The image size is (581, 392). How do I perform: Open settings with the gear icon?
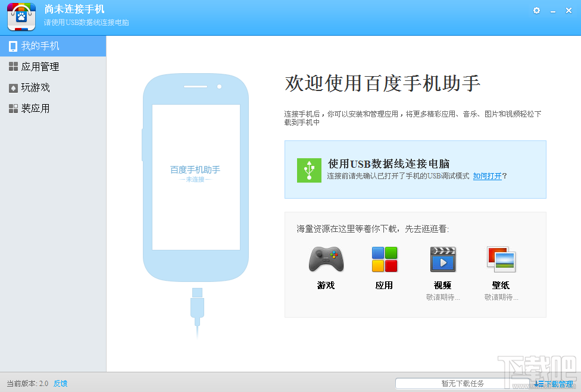coord(536,11)
